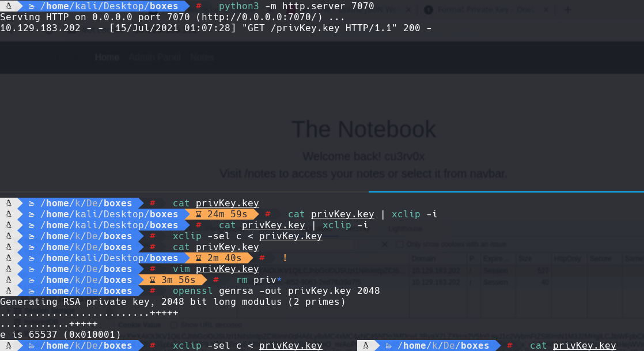This screenshot has height=351, width=644.
Task: Open the underlined privKey.key terminal hyperlink
Action: (x=228, y=203)
